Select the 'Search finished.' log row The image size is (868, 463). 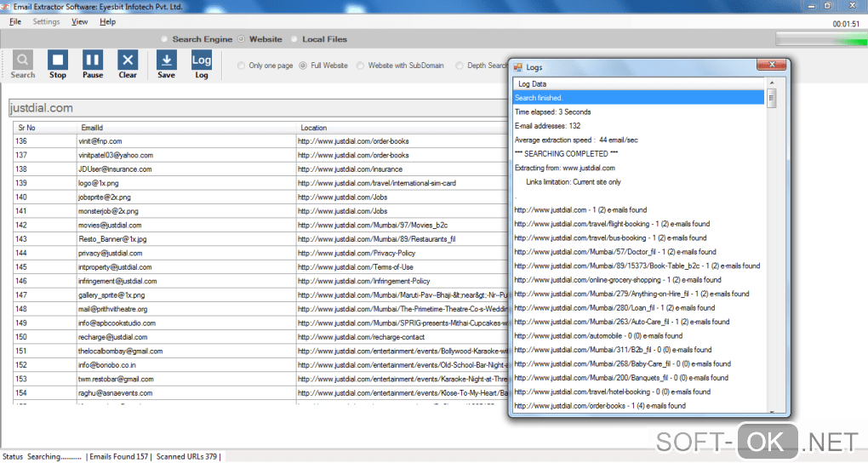pos(639,98)
